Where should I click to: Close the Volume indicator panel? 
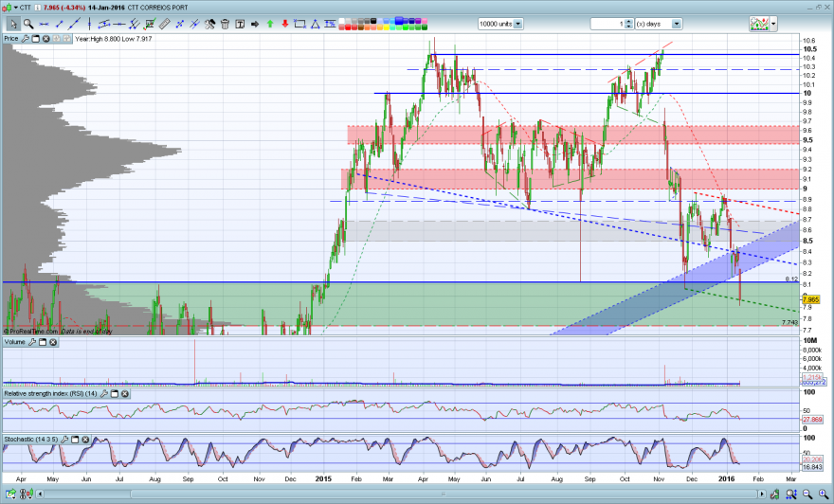tap(53, 342)
